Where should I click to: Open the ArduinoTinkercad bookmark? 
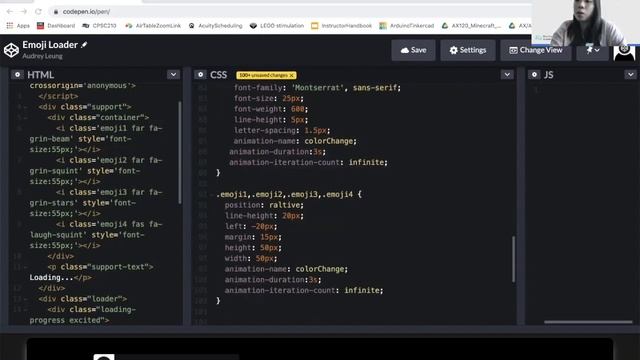[407, 26]
